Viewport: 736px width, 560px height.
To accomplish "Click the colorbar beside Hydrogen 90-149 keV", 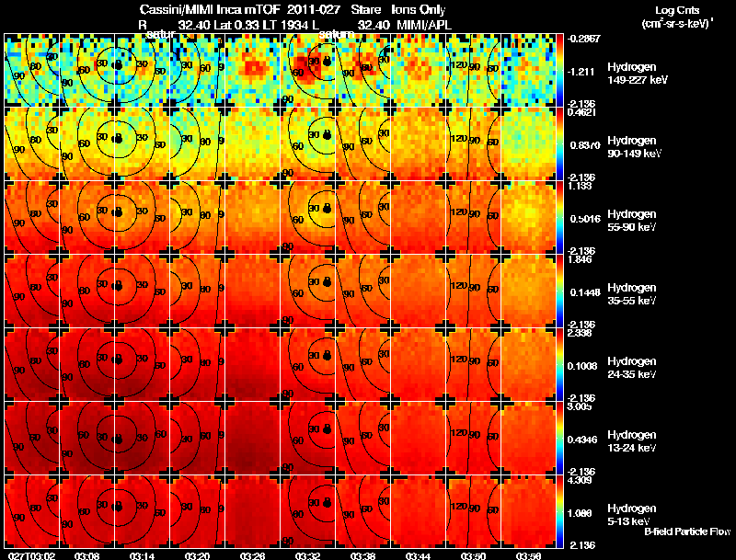I will [559, 144].
